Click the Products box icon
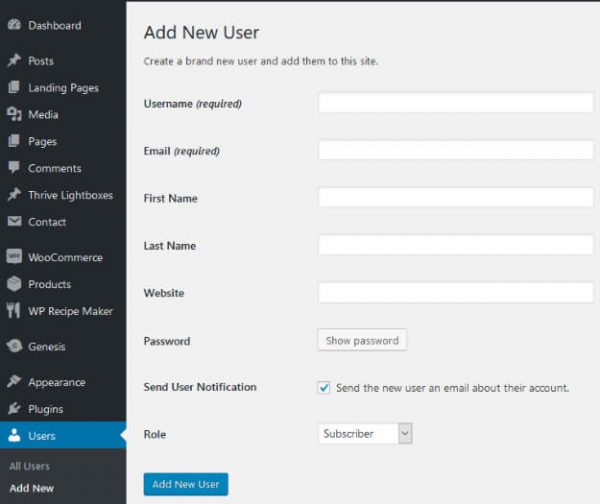This screenshot has height=504, width=600. pos(14,284)
